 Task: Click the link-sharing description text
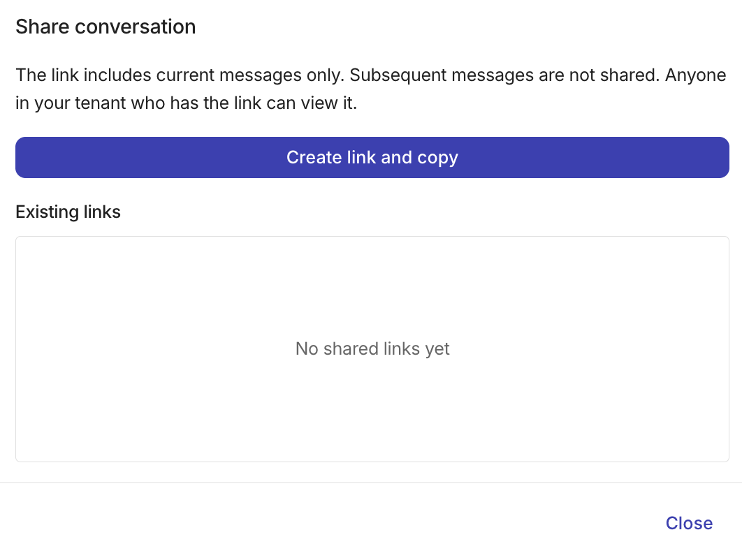coord(370,89)
